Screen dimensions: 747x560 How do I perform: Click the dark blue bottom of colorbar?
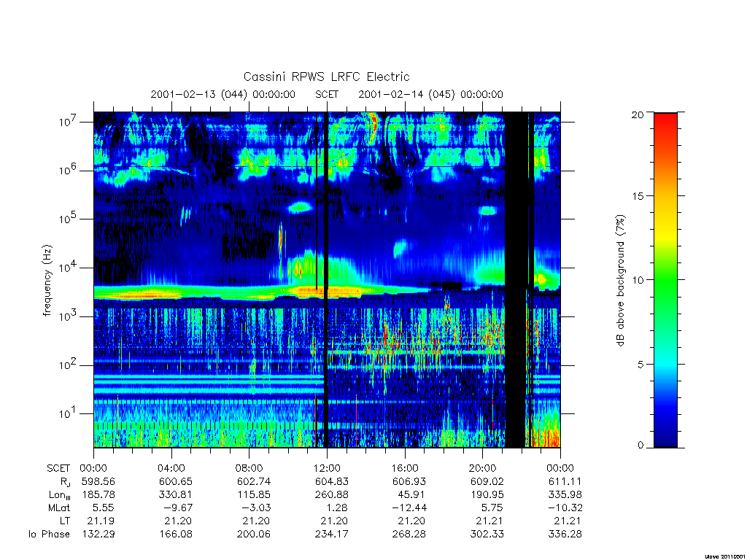click(665, 436)
